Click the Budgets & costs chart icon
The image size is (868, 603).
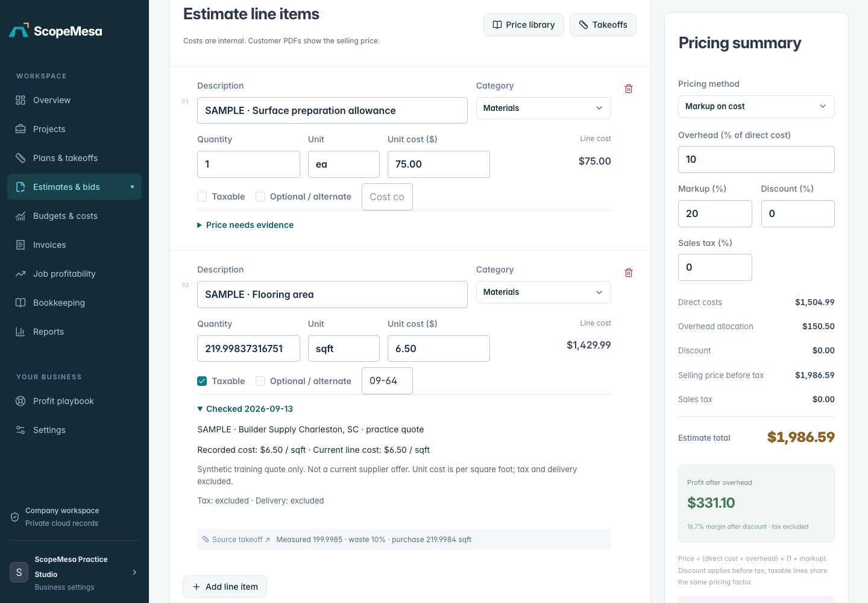pyautogui.click(x=20, y=216)
